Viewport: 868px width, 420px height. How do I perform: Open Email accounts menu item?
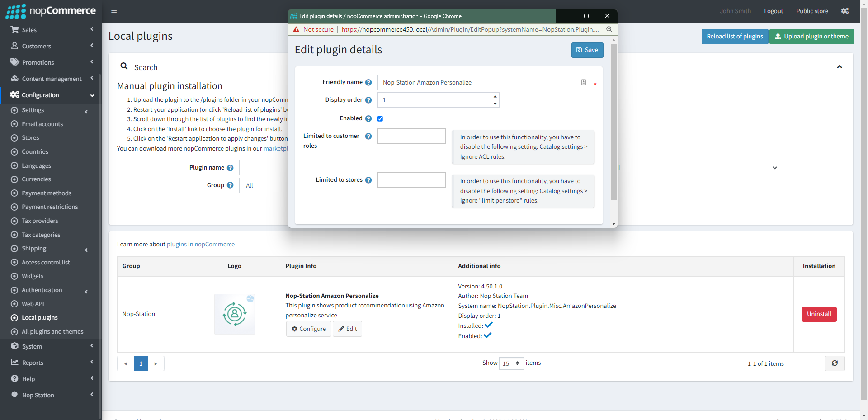pos(42,124)
